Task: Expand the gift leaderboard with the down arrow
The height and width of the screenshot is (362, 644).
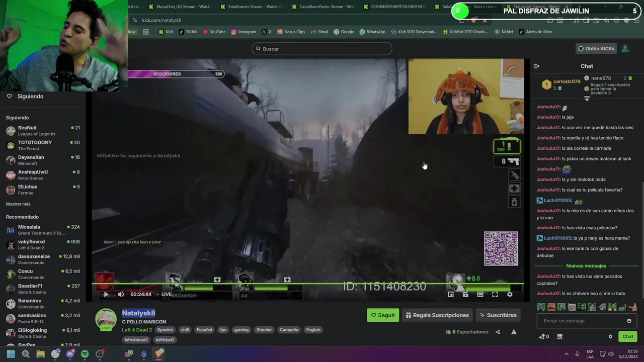Action: pyautogui.click(x=587, y=99)
